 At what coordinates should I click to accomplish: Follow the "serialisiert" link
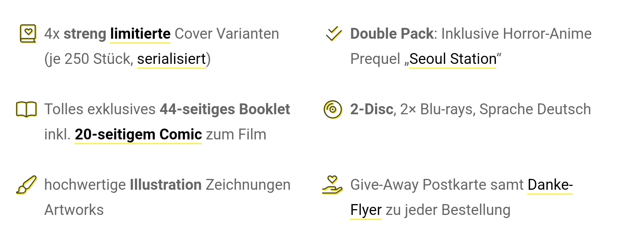(x=171, y=59)
